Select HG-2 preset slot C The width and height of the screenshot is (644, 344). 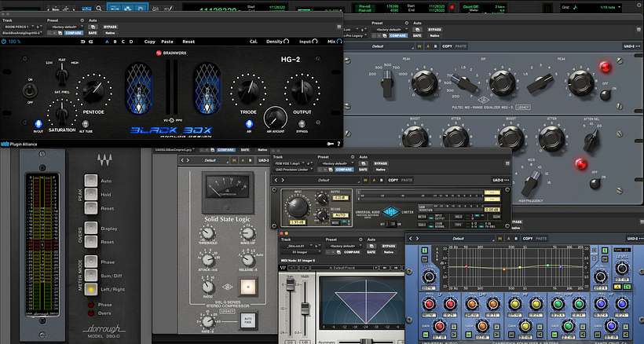click(x=123, y=42)
